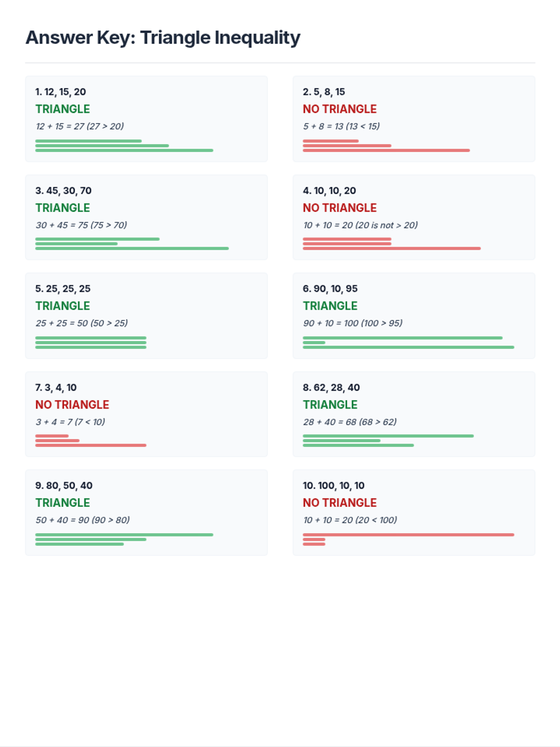Click NO TRIANGLE answer for problem 2

[x=339, y=109]
